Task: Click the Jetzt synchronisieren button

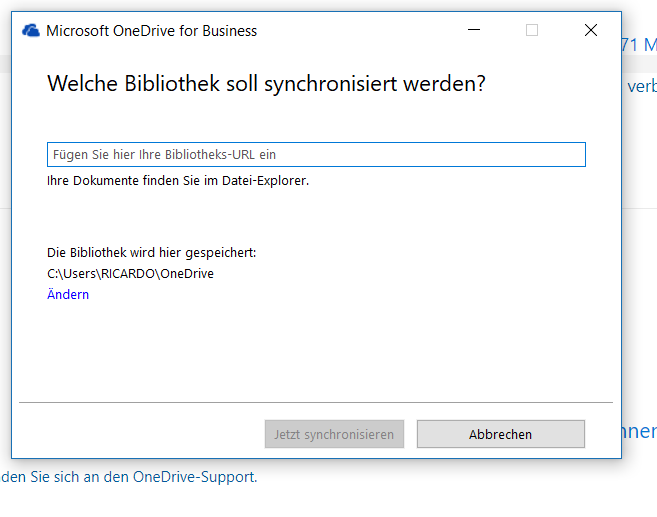Action: (334, 434)
